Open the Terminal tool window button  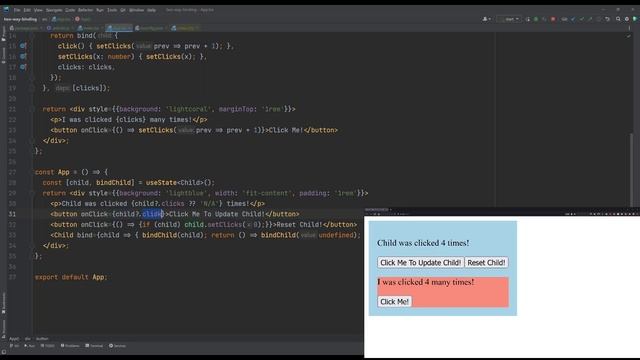point(94,346)
